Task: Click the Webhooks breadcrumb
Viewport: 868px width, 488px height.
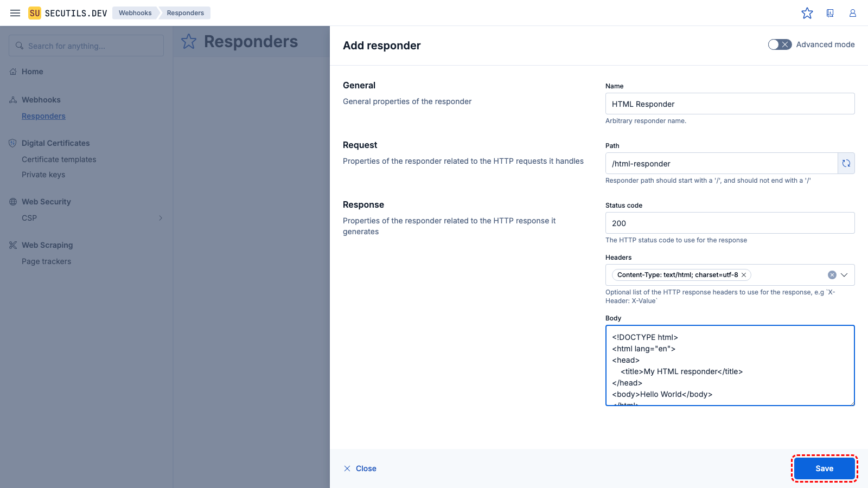Action: (x=135, y=13)
